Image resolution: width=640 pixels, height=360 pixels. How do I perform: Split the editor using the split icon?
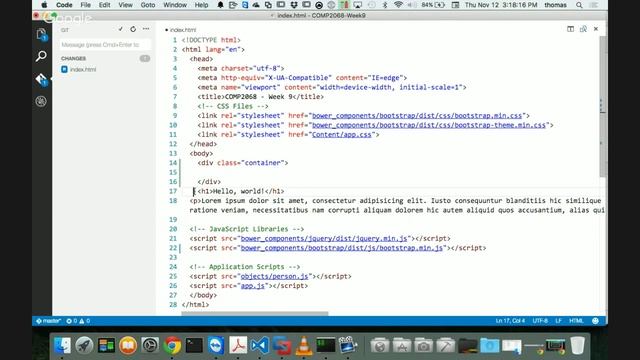point(570,29)
